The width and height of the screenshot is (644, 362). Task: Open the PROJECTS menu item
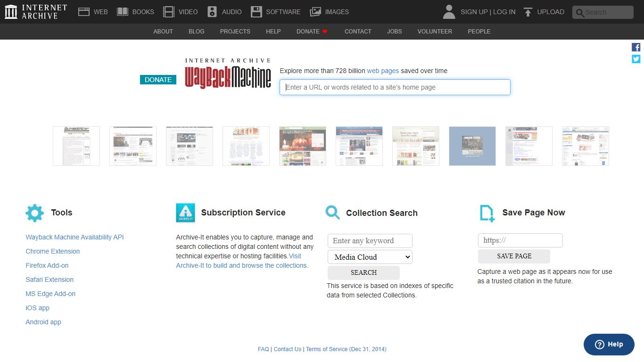click(235, 32)
